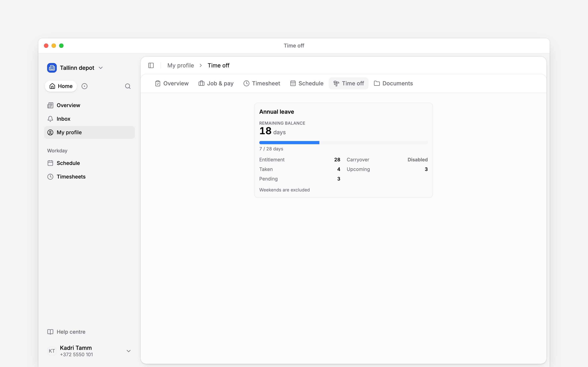
Task: Click the Timesheets clock icon in sidebar
Action: coord(50,177)
